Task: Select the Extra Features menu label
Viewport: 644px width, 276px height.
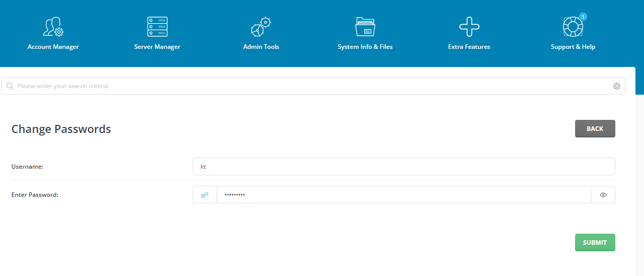Action: tap(469, 47)
